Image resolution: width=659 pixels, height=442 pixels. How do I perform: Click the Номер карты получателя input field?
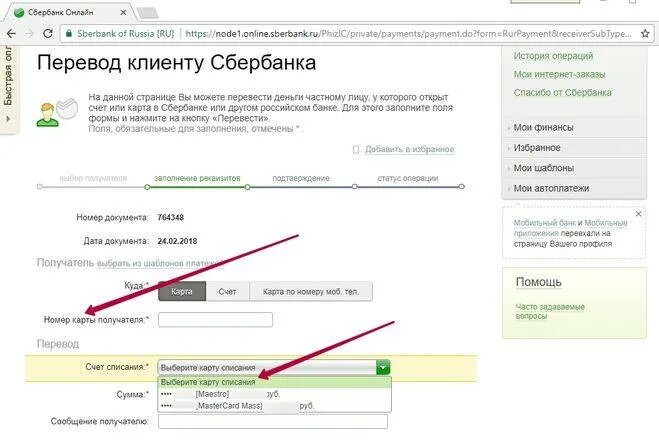[215, 320]
